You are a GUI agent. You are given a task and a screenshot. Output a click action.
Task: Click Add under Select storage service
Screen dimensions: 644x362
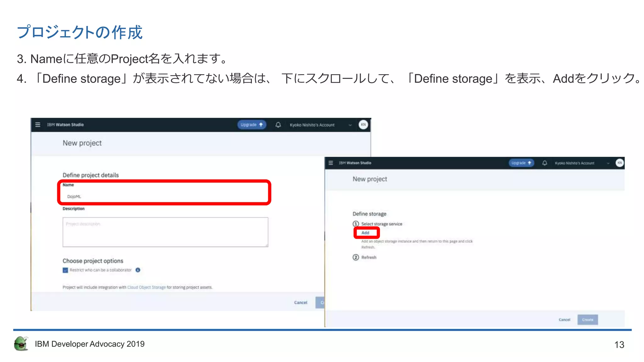pos(365,233)
